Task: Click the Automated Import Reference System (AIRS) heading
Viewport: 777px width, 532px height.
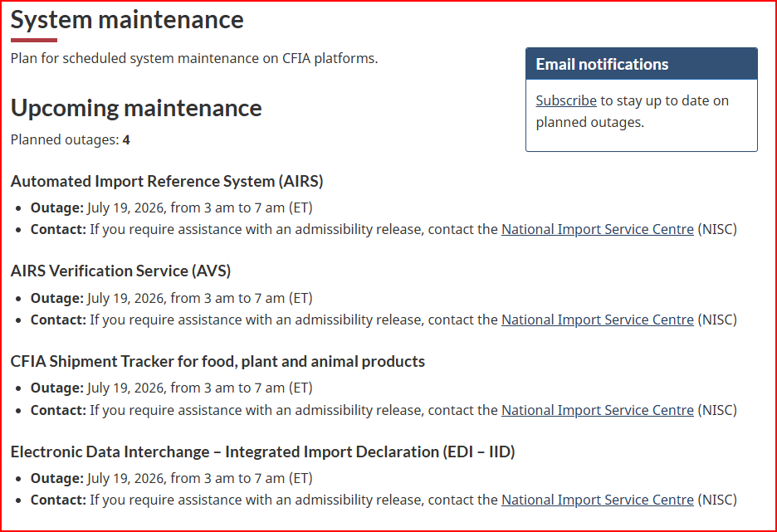Action: 167,181
